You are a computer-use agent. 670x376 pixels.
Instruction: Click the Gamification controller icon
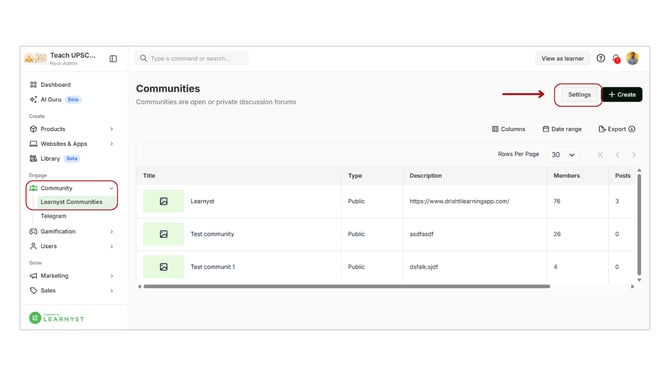point(33,231)
